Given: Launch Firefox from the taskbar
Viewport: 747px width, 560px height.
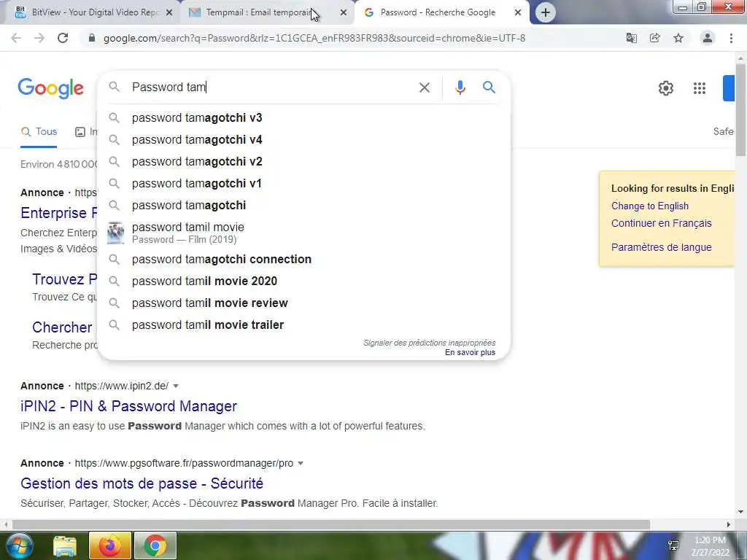Looking at the screenshot, I should 110,545.
